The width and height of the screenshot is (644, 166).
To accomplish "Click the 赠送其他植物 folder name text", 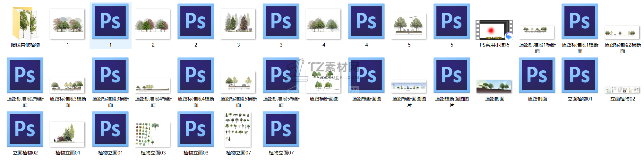I will pos(25,45).
